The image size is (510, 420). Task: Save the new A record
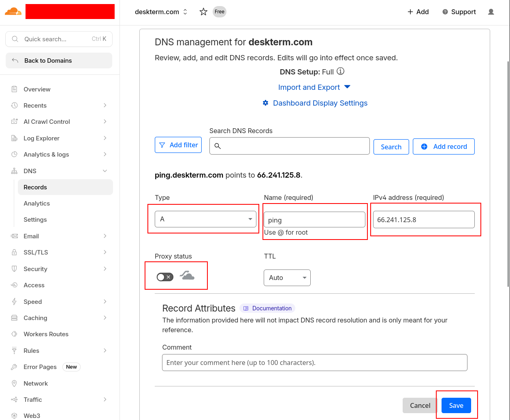(x=456, y=405)
